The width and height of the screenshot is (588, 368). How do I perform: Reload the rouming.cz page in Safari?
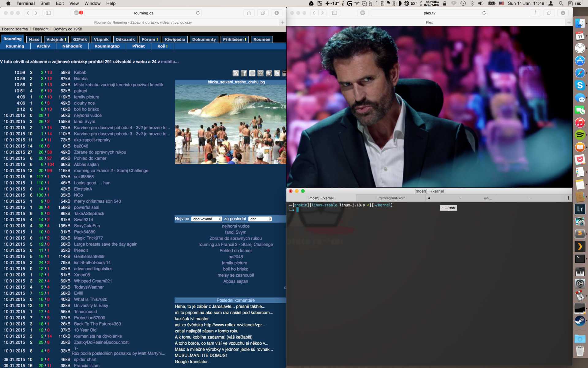coord(198,13)
